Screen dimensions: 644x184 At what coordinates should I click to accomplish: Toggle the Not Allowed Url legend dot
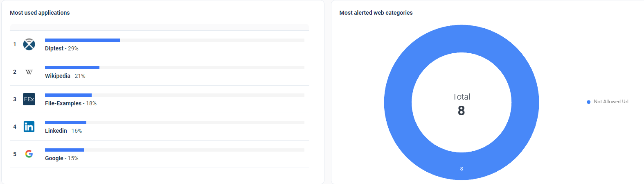coord(588,102)
